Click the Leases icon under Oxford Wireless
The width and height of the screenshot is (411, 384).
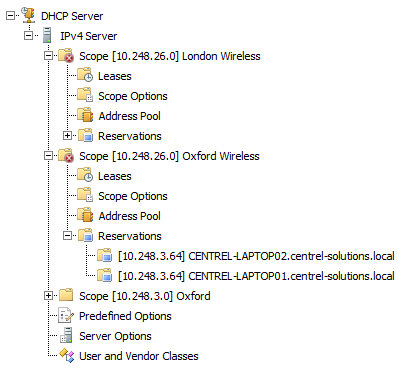coord(85,175)
